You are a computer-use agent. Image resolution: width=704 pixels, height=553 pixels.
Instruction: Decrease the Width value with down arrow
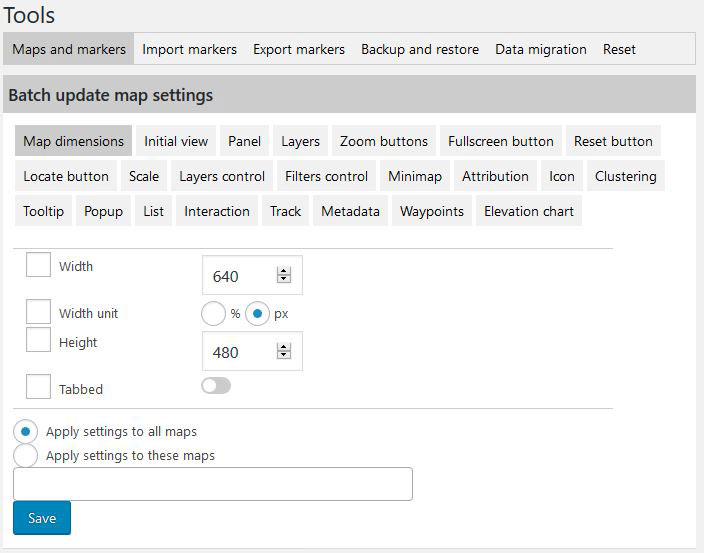point(284,279)
